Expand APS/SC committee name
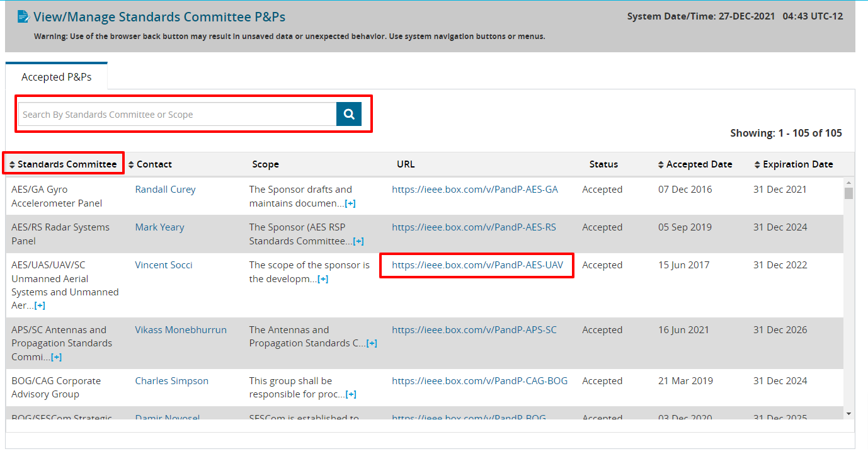 pos(56,357)
